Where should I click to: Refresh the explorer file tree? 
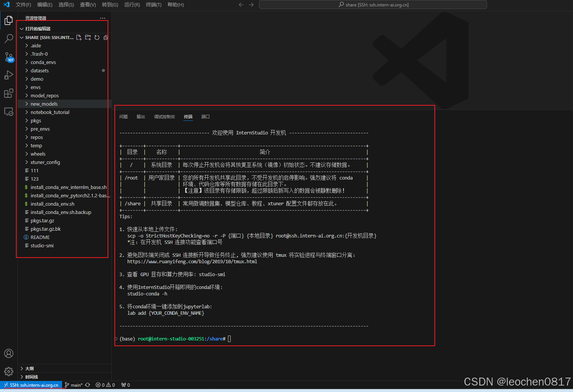97,37
